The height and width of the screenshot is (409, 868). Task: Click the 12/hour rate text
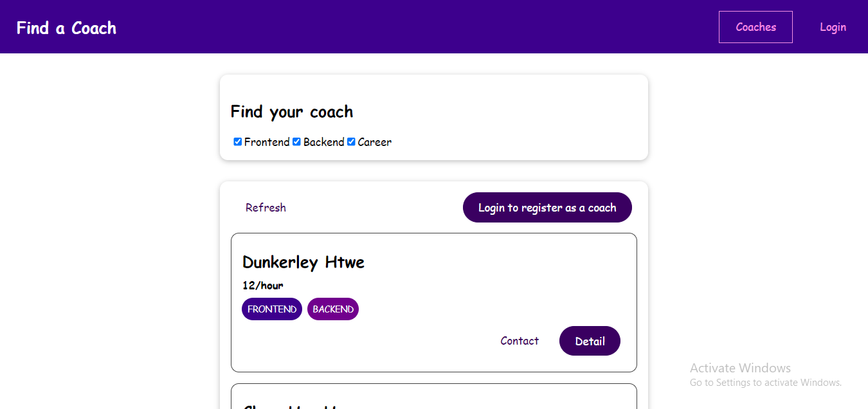point(262,286)
